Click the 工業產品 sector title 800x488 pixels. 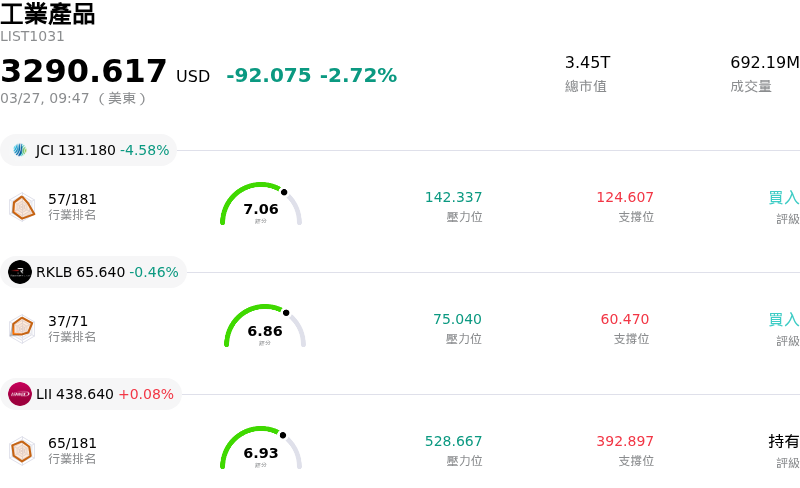[x=48, y=14]
